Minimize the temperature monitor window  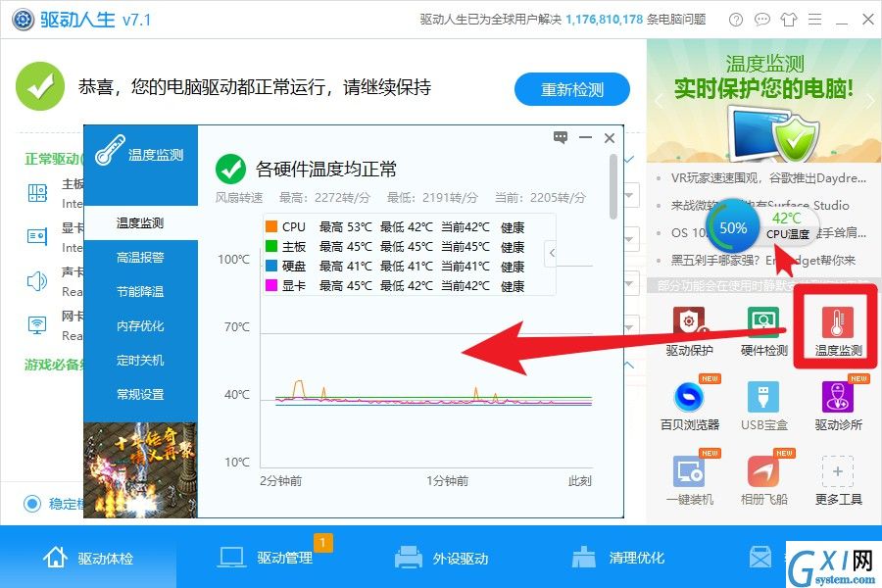click(x=586, y=137)
